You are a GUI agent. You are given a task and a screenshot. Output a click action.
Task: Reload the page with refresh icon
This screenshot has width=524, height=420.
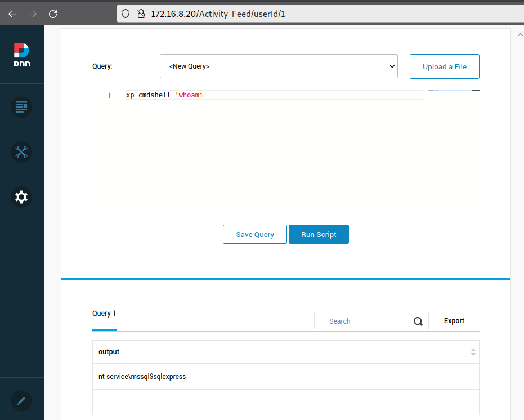click(53, 14)
